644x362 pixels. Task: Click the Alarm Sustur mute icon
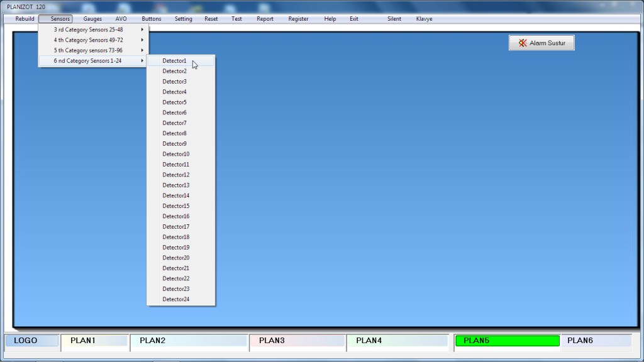point(523,43)
